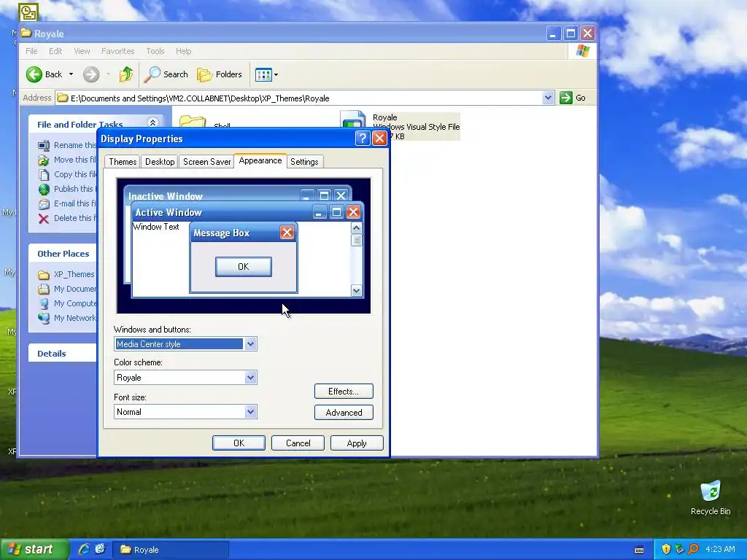Switch to the Desktop tab

point(160,161)
